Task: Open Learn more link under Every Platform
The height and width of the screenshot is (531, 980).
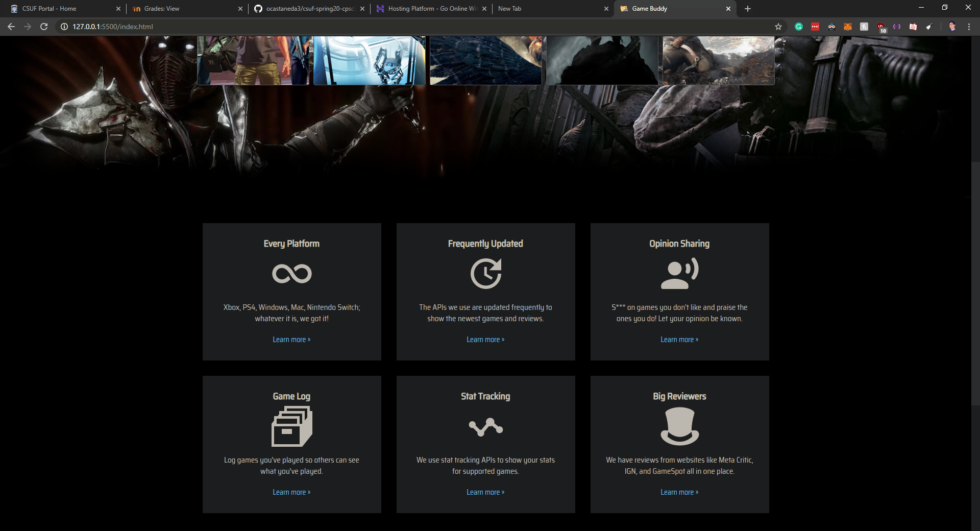Action: (291, 340)
